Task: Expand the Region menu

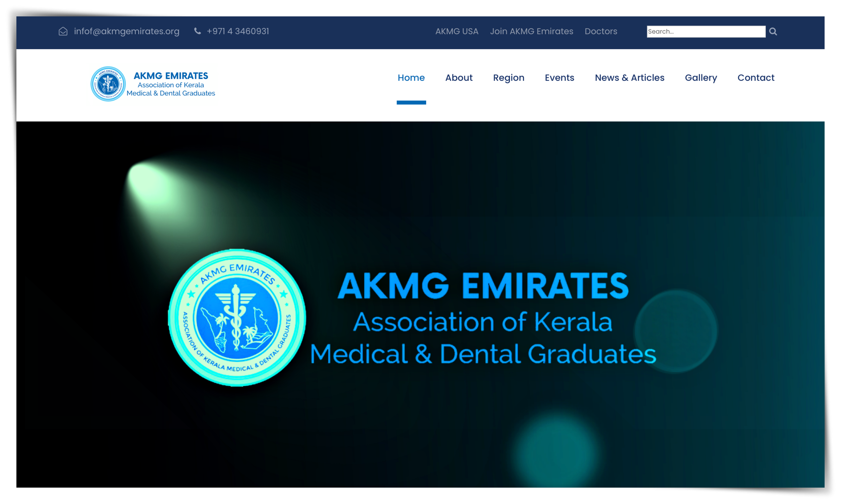Action: 509,78
